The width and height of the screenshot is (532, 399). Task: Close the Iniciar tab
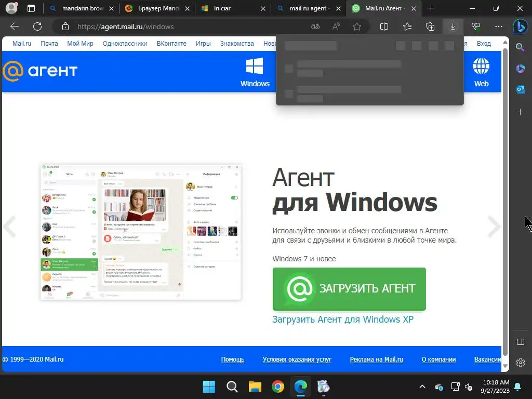tap(263, 9)
